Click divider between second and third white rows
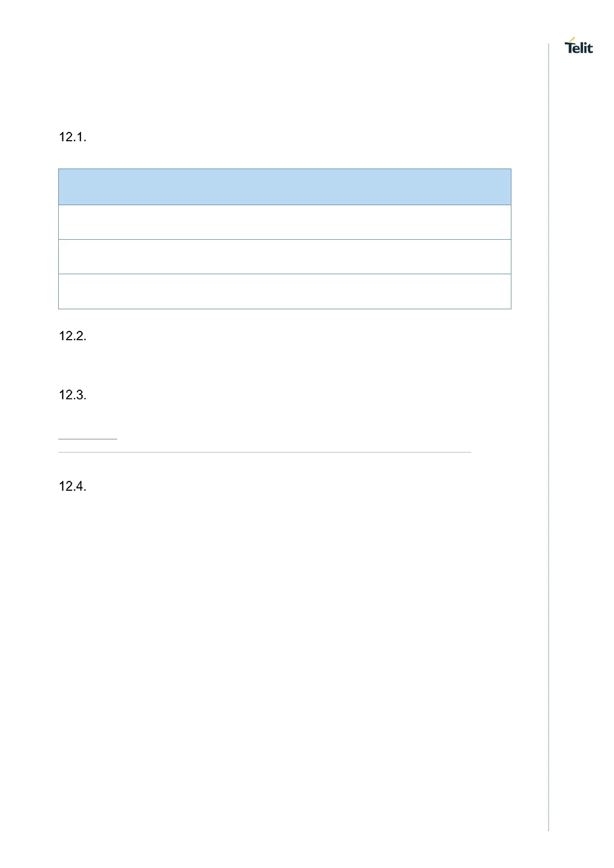This screenshot has height=868, width=614. coord(285,274)
